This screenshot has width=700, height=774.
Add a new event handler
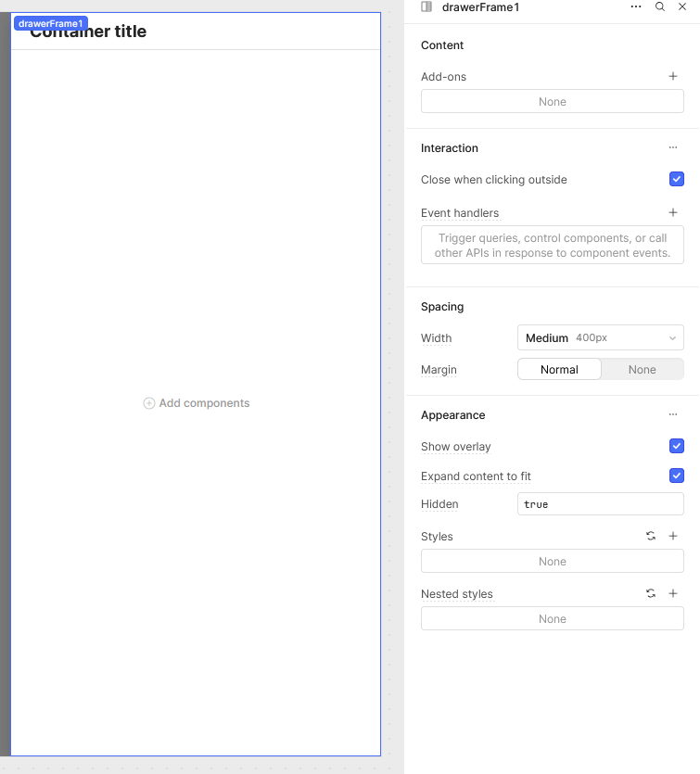[673, 212]
